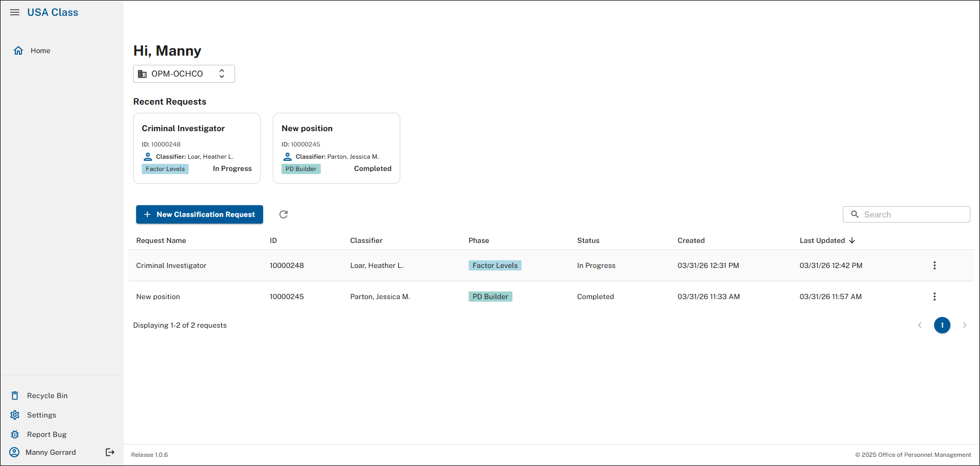The height and width of the screenshot is (466, 980).
Task: Click the Factor Levels phase tag in table
Action: [x=495, y=265]
